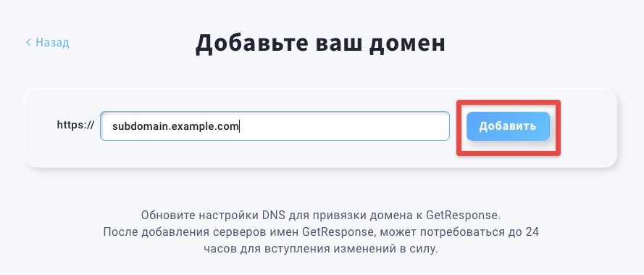Click the line starting with После добавления

[321, 232]
